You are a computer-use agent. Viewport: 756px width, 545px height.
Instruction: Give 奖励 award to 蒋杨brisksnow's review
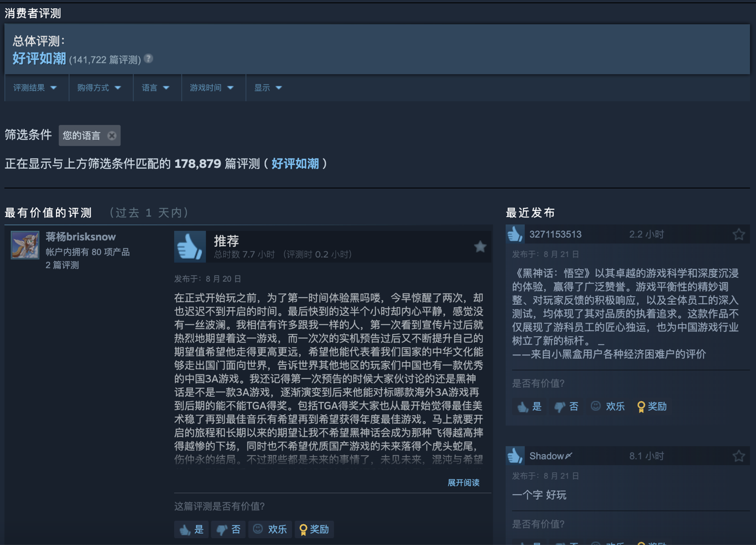pyautogui.click(x=314, y=529)
